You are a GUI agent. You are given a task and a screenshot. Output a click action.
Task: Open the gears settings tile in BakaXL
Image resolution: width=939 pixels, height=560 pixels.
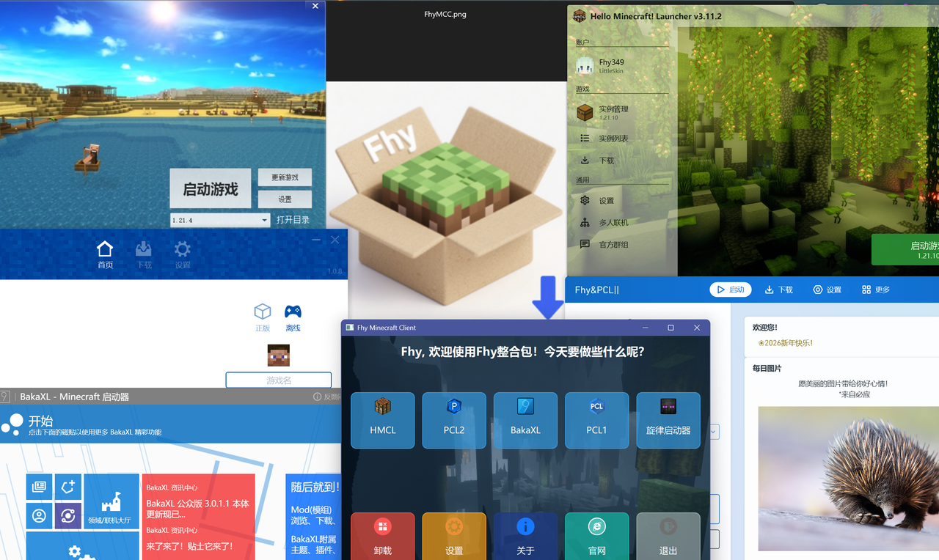click(83, 546)
